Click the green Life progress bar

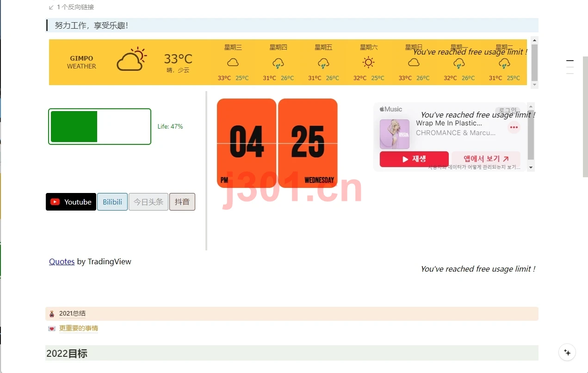[99, 126]
